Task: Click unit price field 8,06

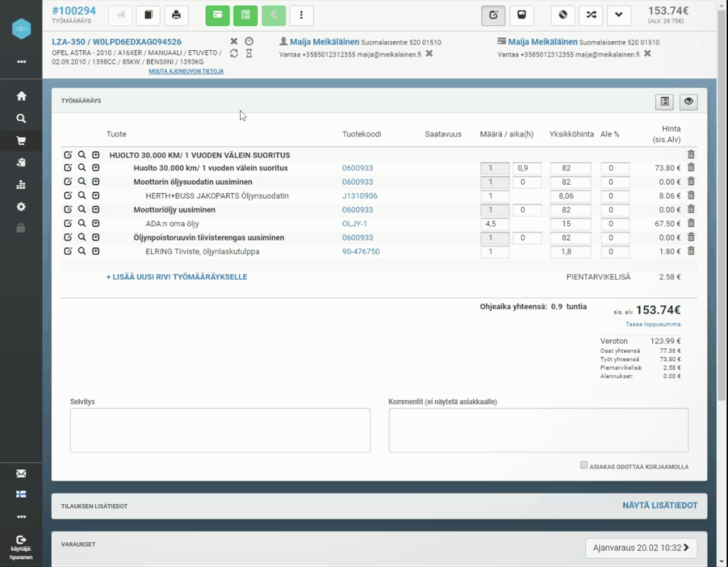Action: pos(571,196)
